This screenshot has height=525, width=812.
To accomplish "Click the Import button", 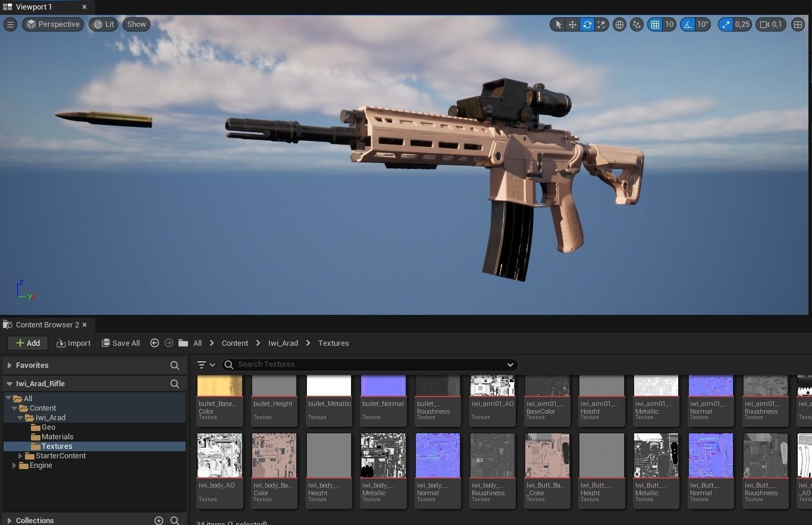I will point(74,343).
